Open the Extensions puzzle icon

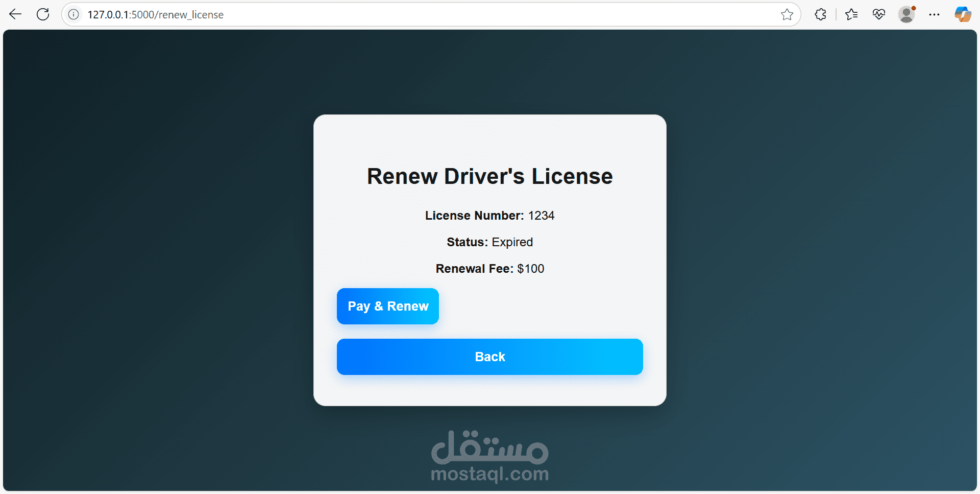tap(820, 14)
